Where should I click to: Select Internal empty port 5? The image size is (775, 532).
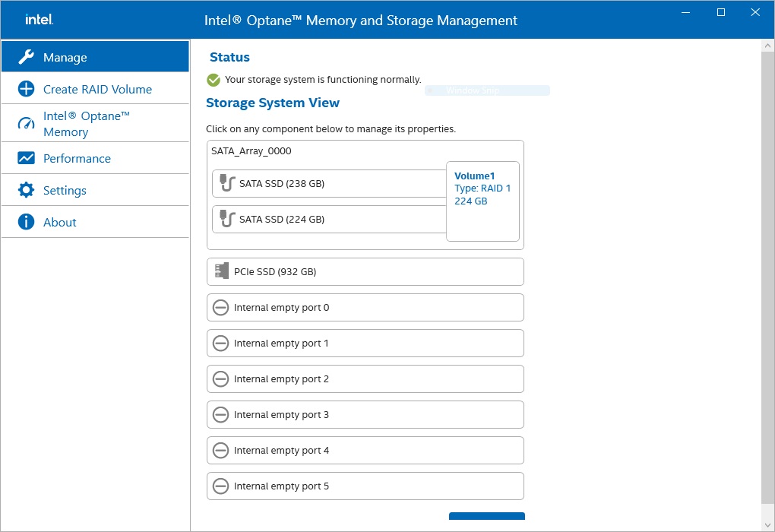365,486
